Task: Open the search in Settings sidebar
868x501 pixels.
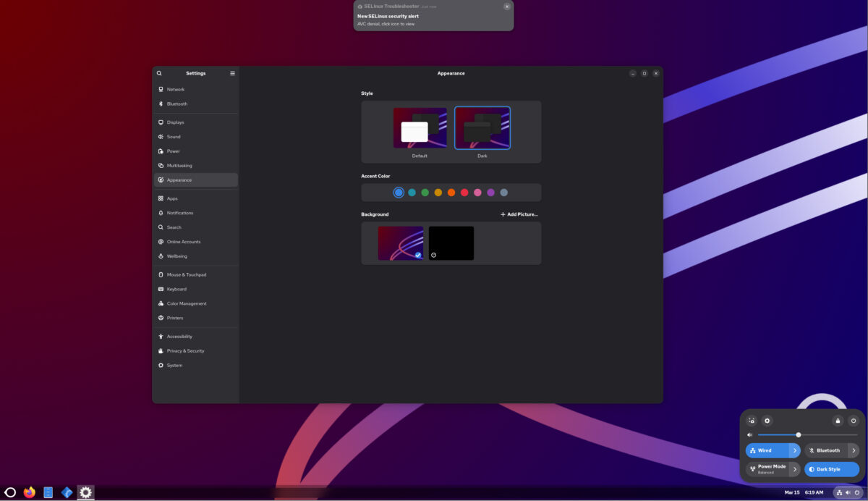Action: coord(159,73)
